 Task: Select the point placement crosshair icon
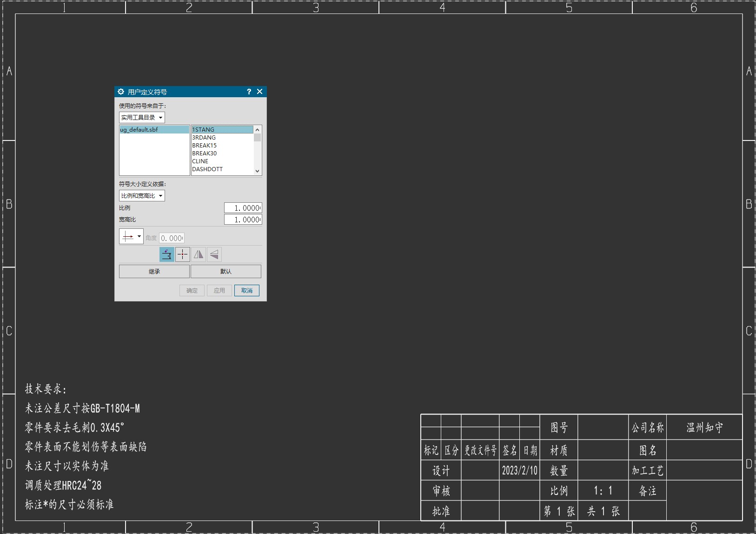click(183, 254)
